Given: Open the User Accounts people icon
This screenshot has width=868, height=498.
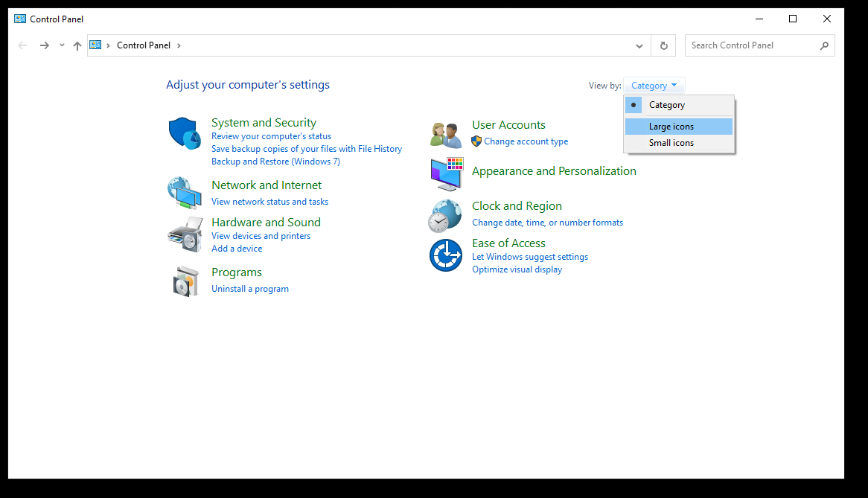Looking at the screenshot, I should pos(446,135).
